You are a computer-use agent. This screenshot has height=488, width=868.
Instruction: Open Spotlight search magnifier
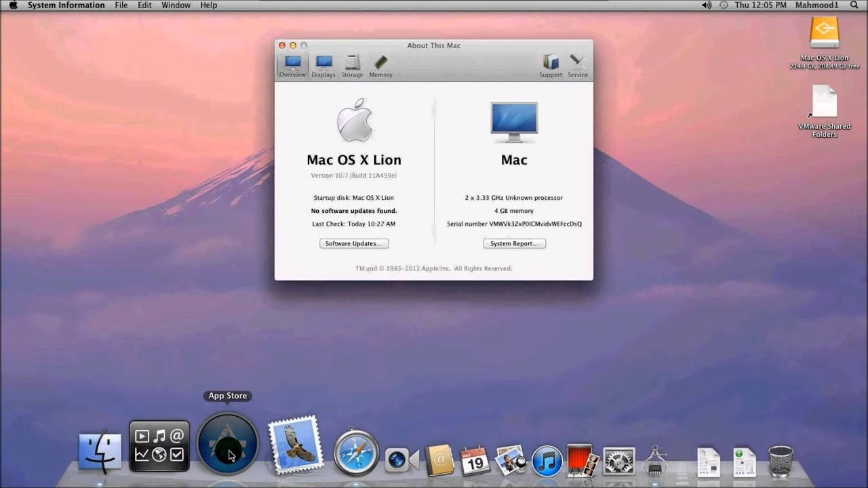(x=854, y=5)
